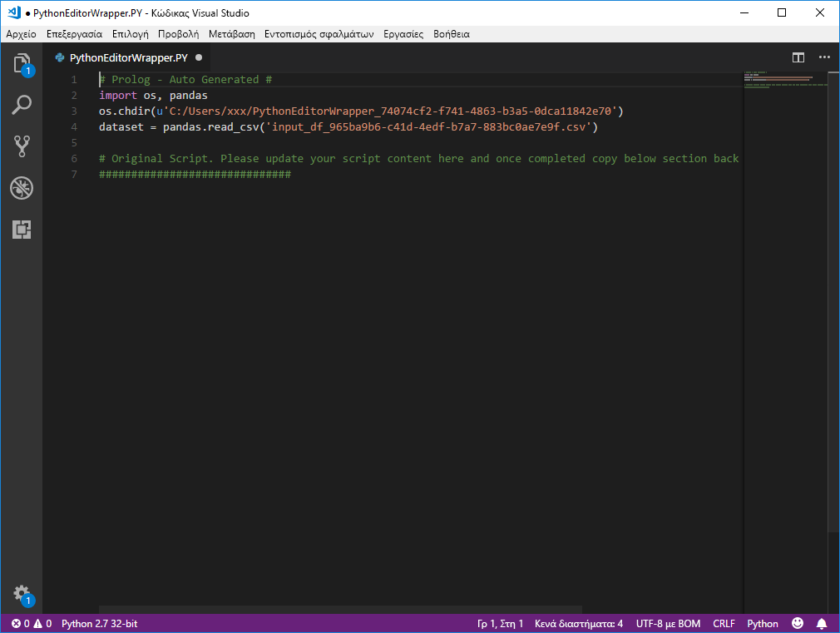Click the minimap code preview
Screen dimensions: 840x633
point(785,79)
